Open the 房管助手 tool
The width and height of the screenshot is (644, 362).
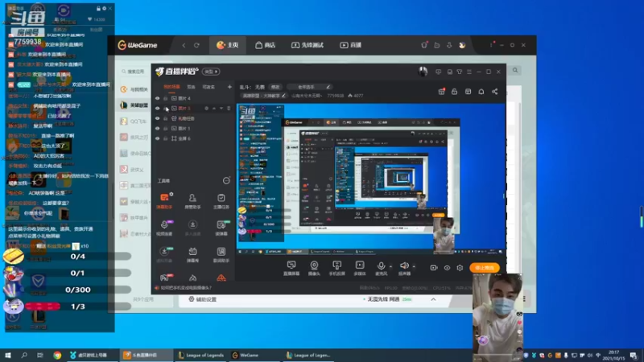pos(192,200)
